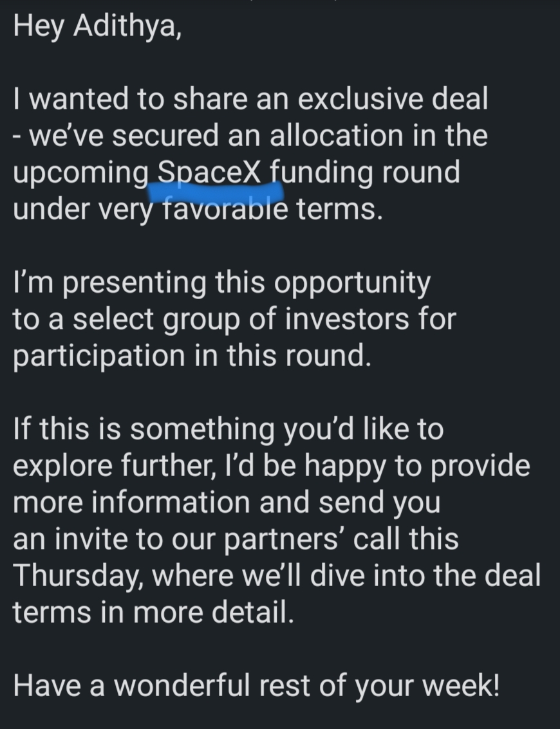Click the line "more information and send you"
Image resolution: width=560 pixels, height=729 pixels.
[x=227, y=503]
